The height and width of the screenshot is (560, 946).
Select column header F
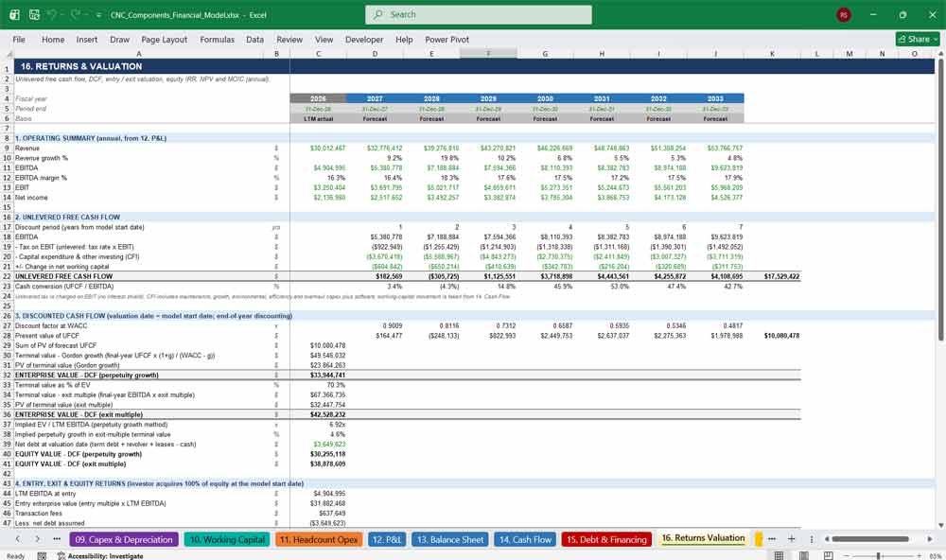(488, 54)
